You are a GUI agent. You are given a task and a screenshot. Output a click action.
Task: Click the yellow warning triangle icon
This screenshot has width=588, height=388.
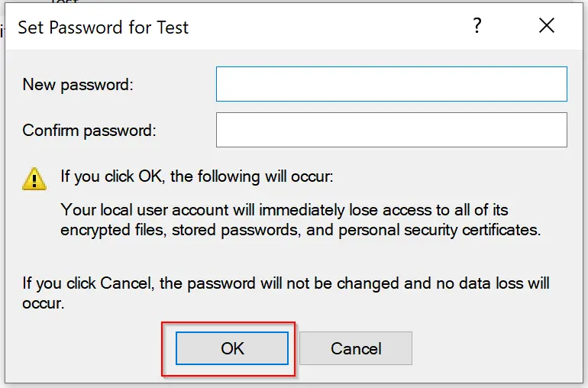(34, 179)
